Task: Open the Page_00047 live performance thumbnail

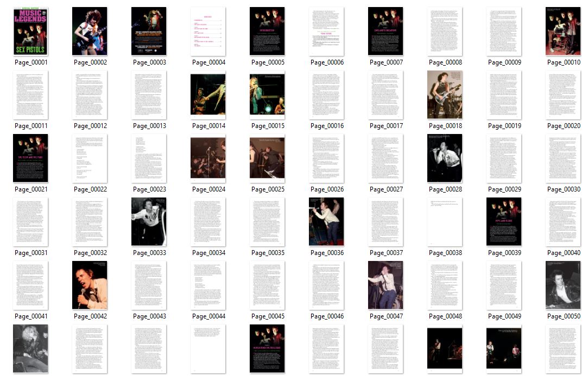Action: [385, 285]
